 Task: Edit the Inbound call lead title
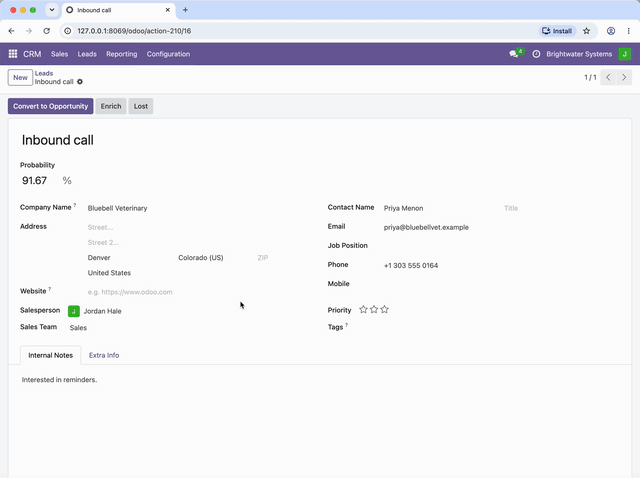tap(58, 140)
